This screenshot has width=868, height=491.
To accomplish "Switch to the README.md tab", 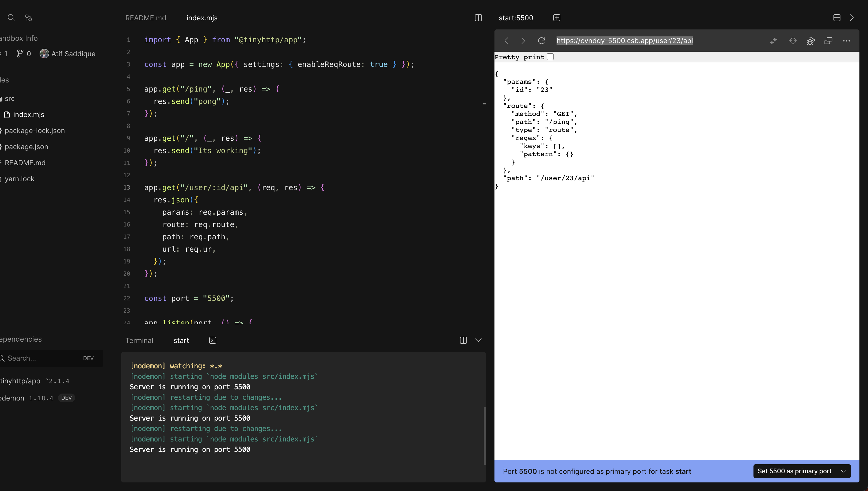I will (146, 18).
